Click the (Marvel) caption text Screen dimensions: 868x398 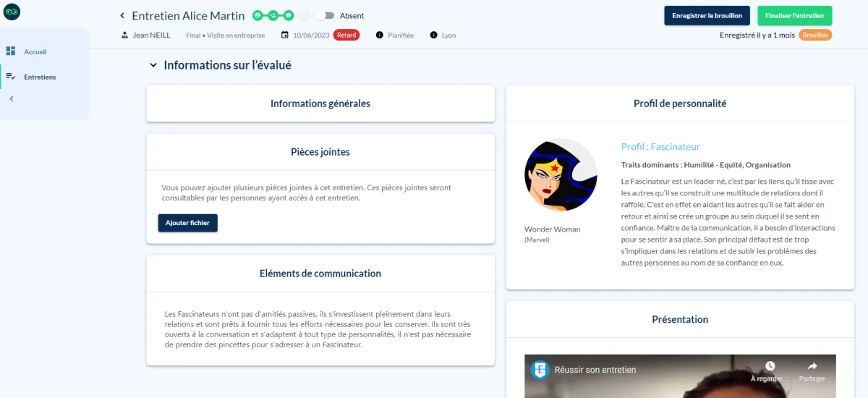(x=537, y=240)
